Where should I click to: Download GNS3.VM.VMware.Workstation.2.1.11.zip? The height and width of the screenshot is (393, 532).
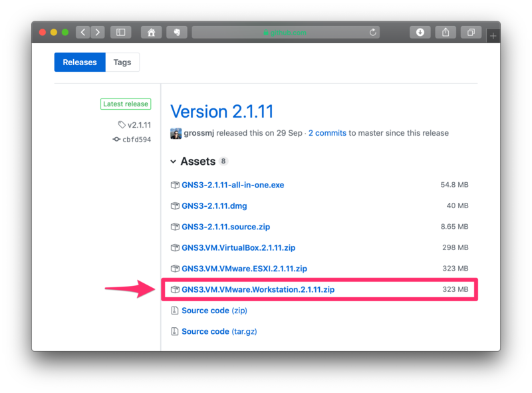(258, 289)
